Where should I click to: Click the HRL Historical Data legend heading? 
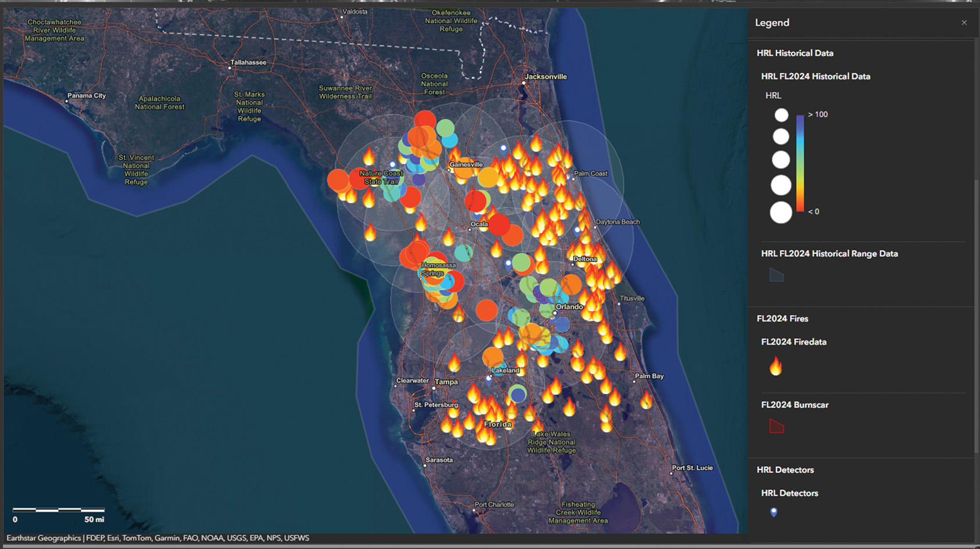[795, 53]
